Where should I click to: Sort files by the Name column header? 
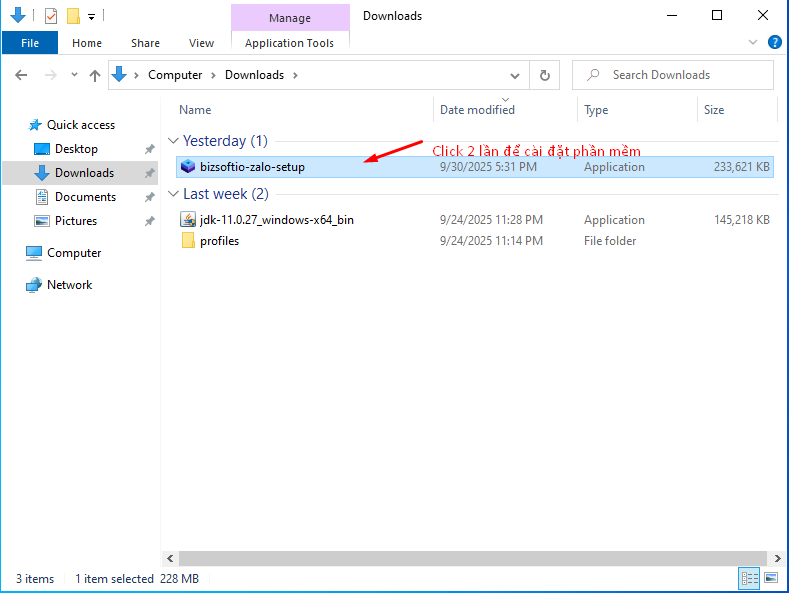point(196,110)
